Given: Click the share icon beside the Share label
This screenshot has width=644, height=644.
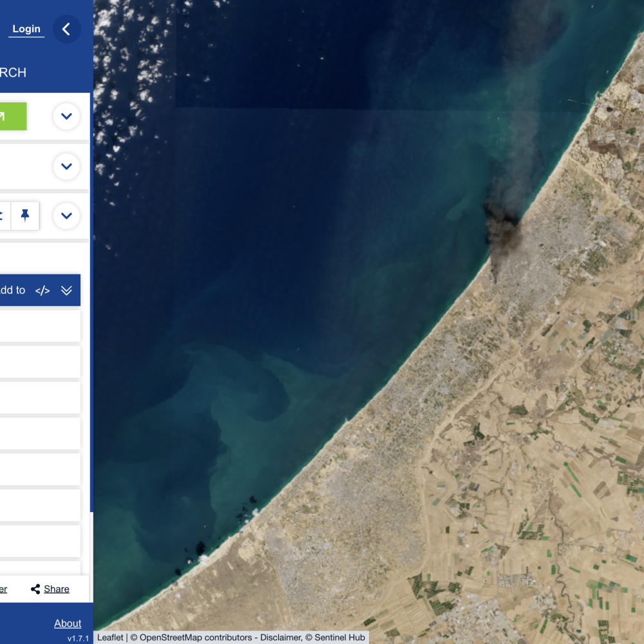Looking at the screenshot, I should click(x=35, y=589).
